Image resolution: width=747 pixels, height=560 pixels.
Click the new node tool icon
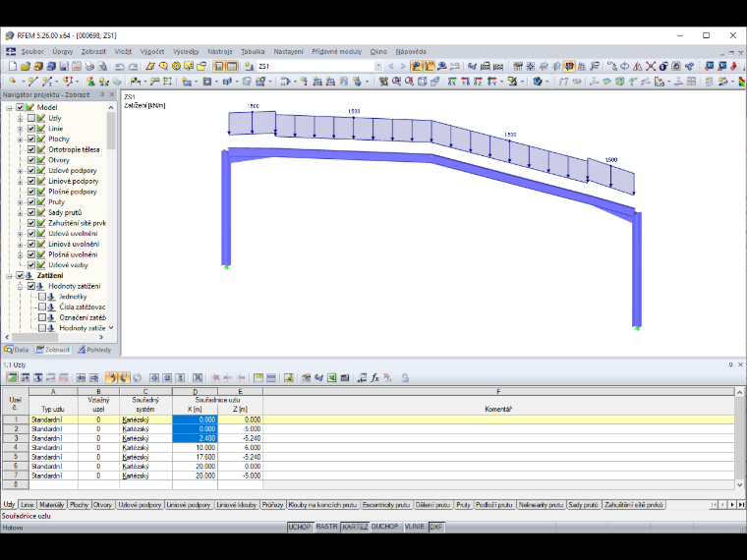[13, 82]
